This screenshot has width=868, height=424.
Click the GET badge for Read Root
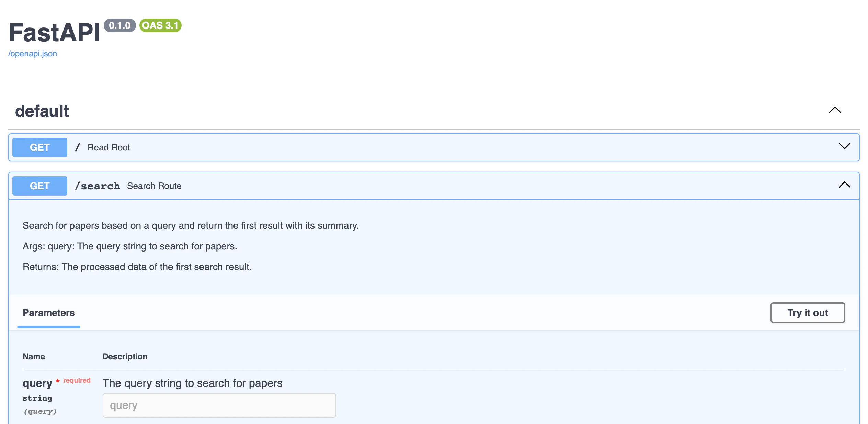(x=40, y=147)
